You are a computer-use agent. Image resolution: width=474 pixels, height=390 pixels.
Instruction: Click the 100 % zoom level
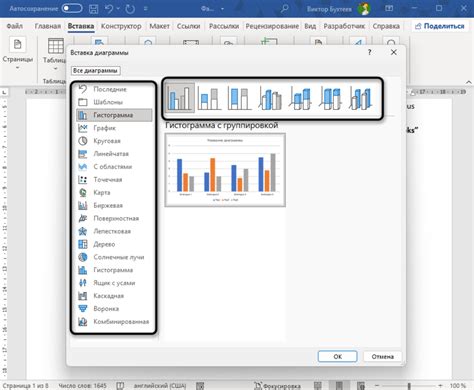[458, 386]
